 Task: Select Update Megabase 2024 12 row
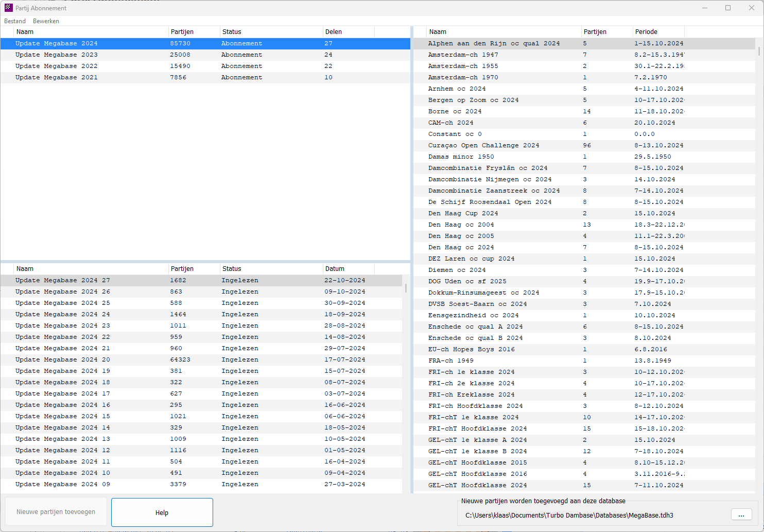point(201,451)
